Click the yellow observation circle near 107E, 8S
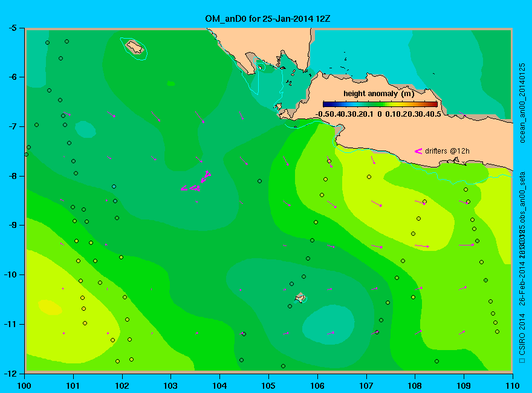This screenshot has height=393, width=532. coord(369,177)
